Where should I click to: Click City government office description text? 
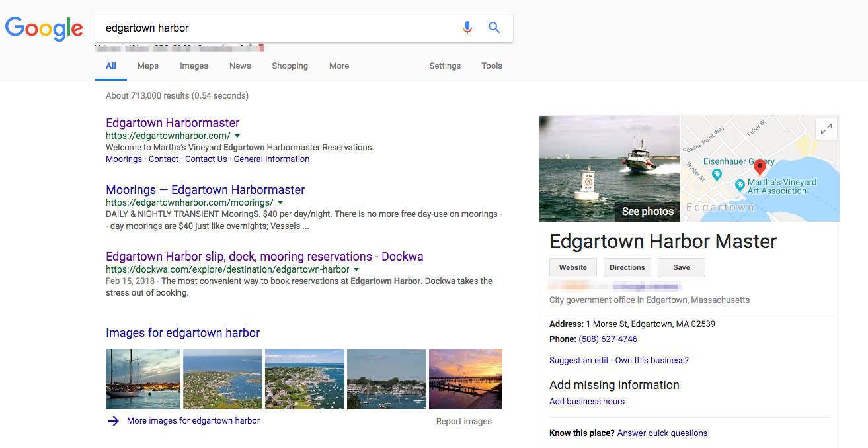coord(650,300)
